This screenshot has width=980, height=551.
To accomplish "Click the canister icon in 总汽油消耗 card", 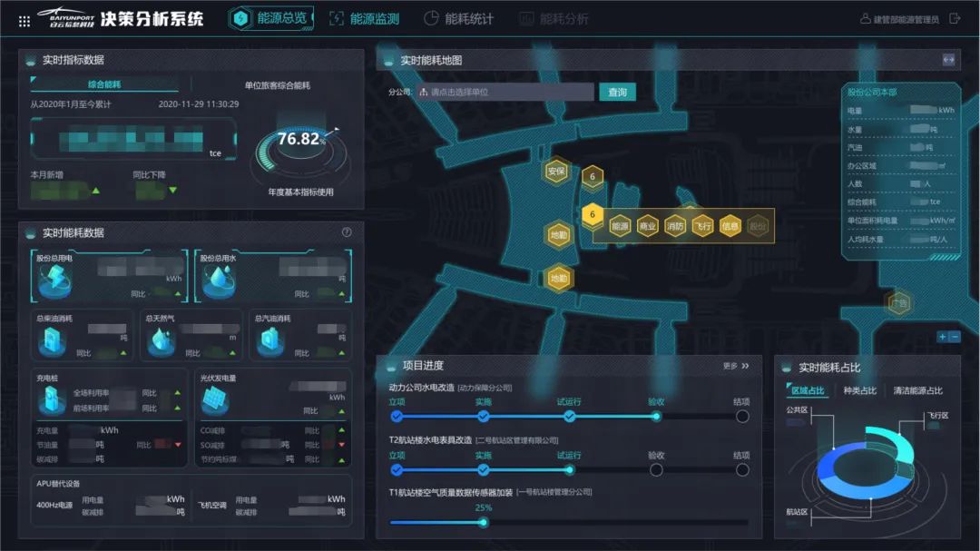I will tap(270, 341).
